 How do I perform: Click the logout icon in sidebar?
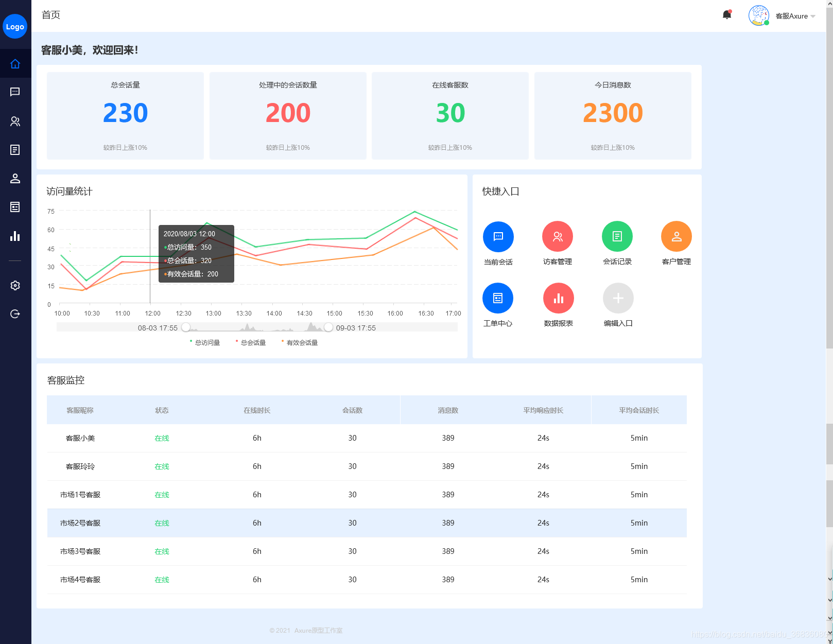pos(15,314)
